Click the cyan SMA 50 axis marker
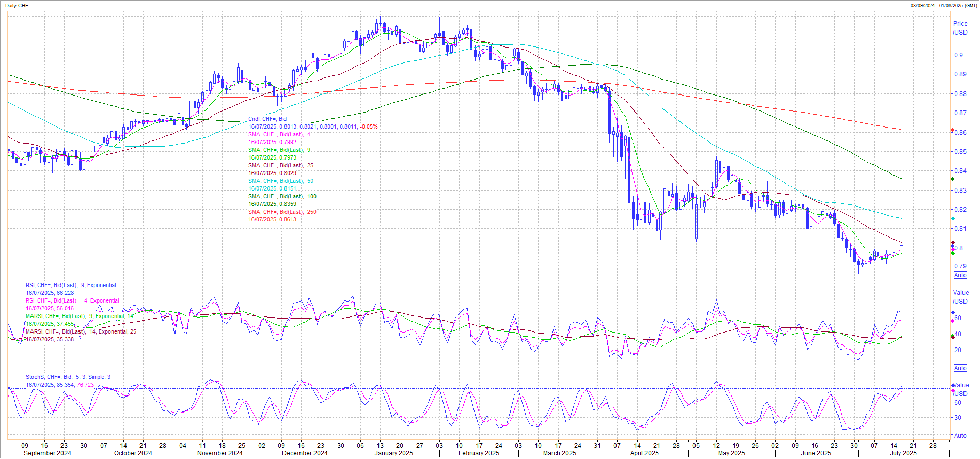 point(953,219)
